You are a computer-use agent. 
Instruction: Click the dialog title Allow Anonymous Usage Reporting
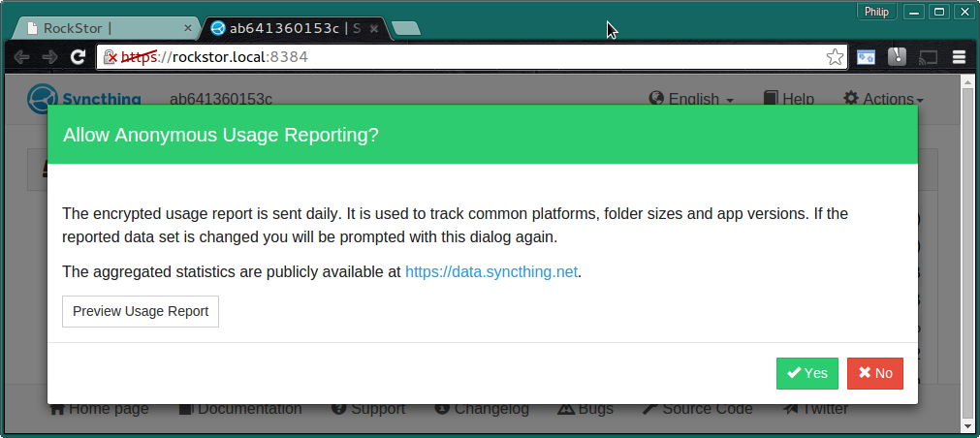point(221,135)
